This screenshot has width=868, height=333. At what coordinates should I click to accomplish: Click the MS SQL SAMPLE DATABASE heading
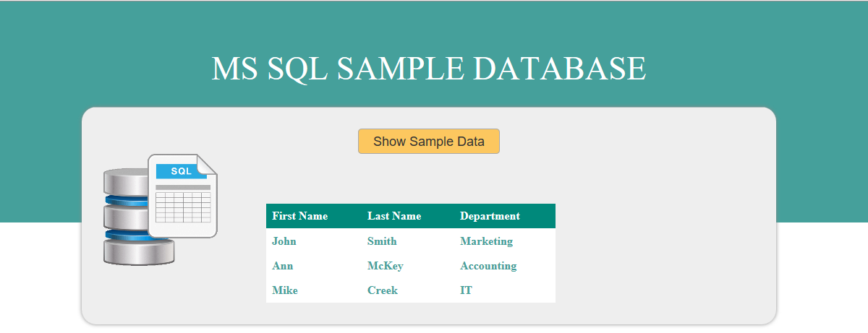pos(429,68)
